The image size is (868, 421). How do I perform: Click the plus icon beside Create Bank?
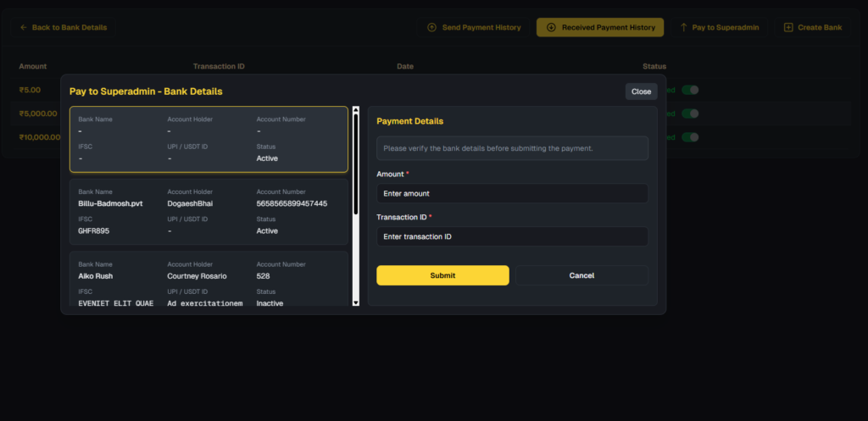point(788,28)
